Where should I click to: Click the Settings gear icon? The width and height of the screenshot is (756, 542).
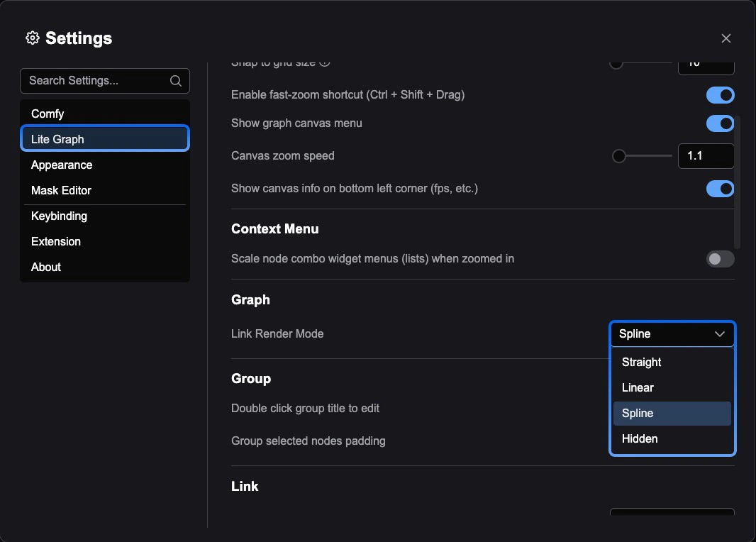[x=32, y=38]
